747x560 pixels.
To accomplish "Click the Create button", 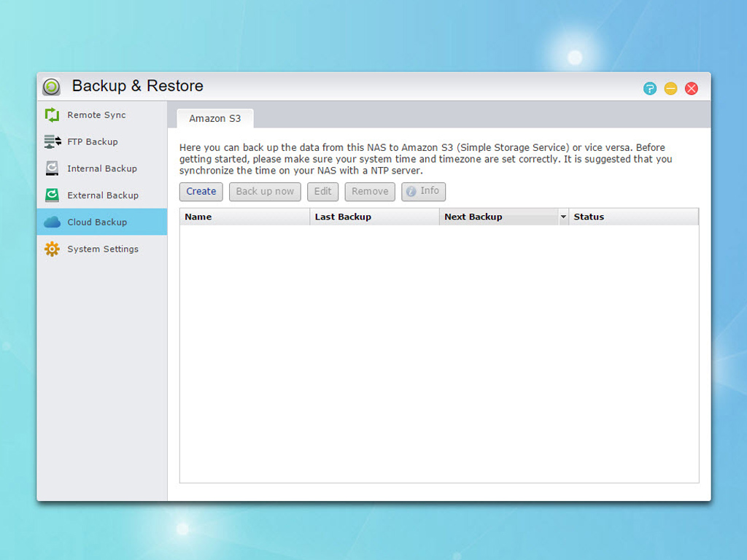I will 201,192.
